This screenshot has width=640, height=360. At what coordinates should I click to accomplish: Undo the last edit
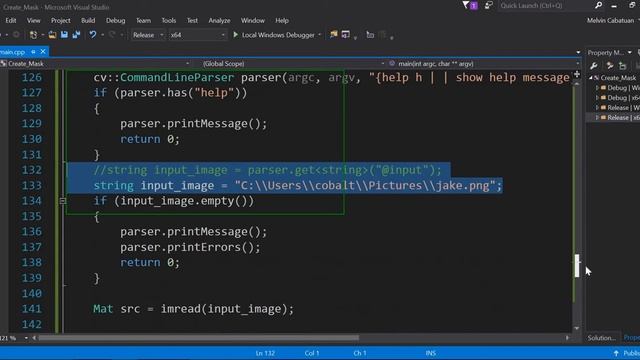(x=93, y=35)
